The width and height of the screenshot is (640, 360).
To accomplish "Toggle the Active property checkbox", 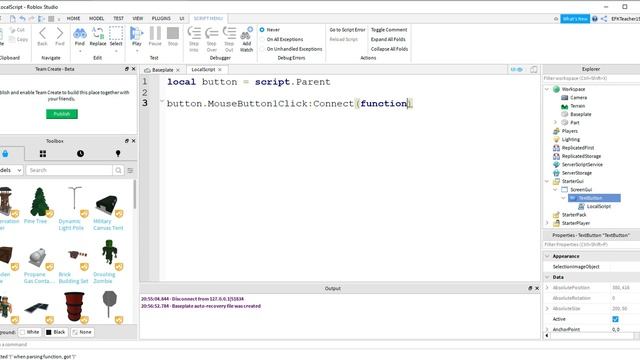I will 615,319.
